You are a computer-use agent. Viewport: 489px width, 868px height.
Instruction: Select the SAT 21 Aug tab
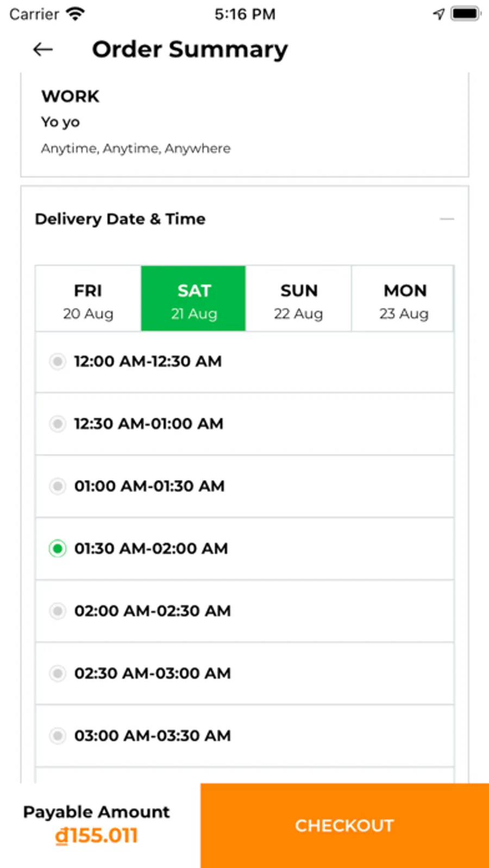(x=193, y=299)
